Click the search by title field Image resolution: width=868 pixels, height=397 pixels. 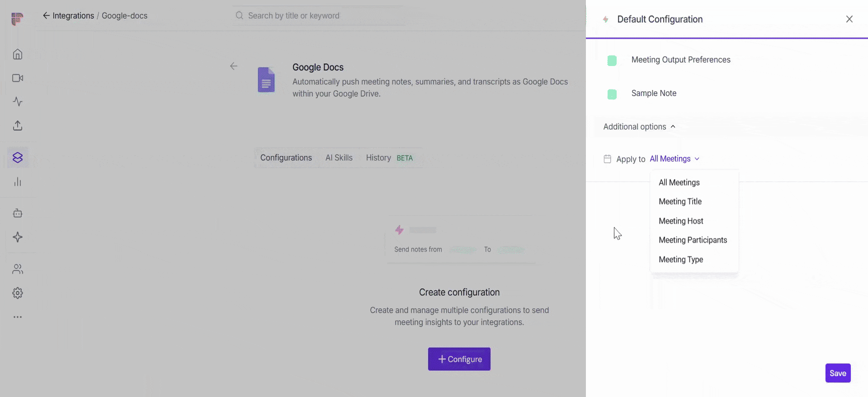pyautogui.click(x=318, y=16)
